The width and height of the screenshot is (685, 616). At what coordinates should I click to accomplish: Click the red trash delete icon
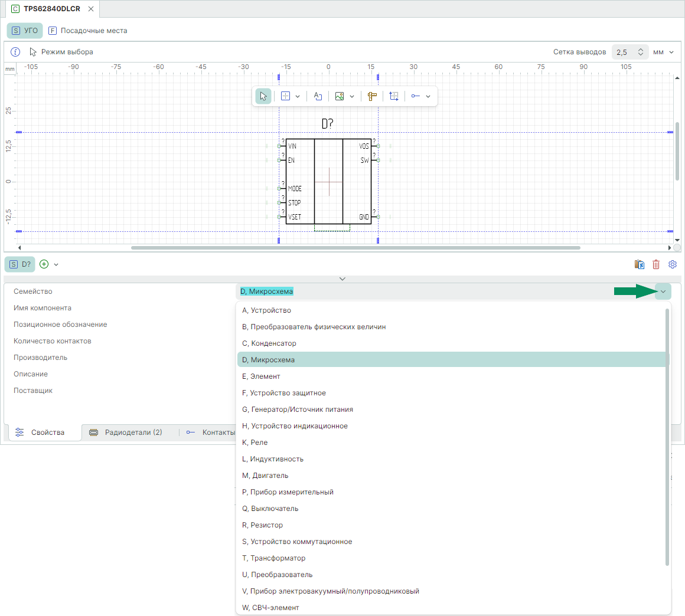point(656,264)
